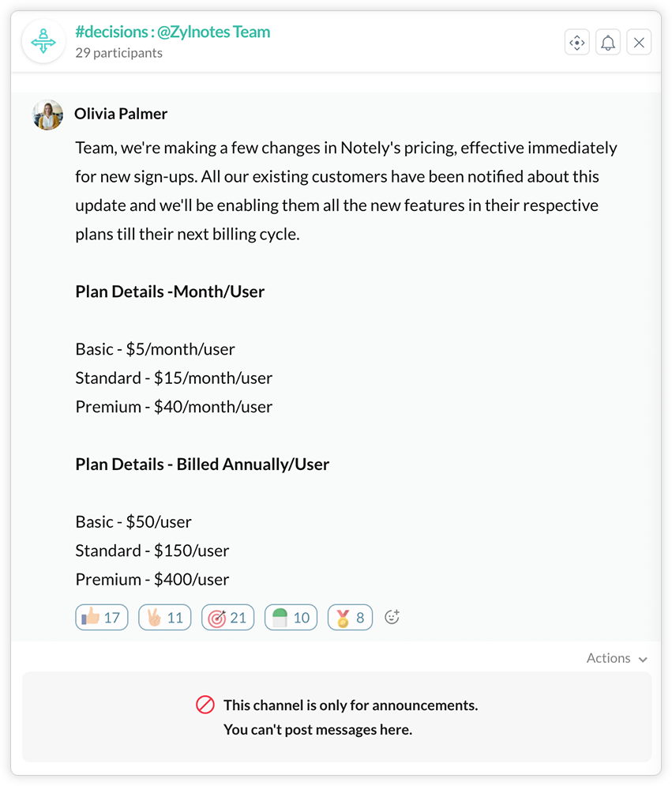
Task: Toggle the bullseye target reaction
Action: 228,618
